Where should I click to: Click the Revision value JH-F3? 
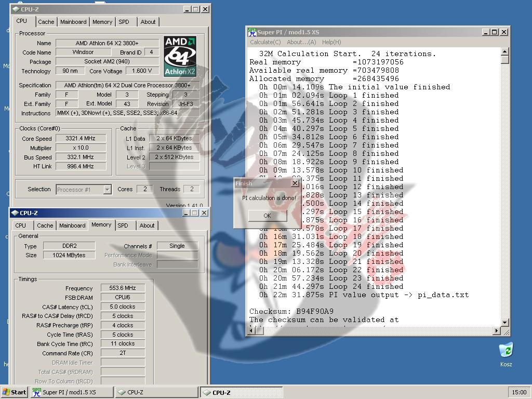[x=186, y=104]
